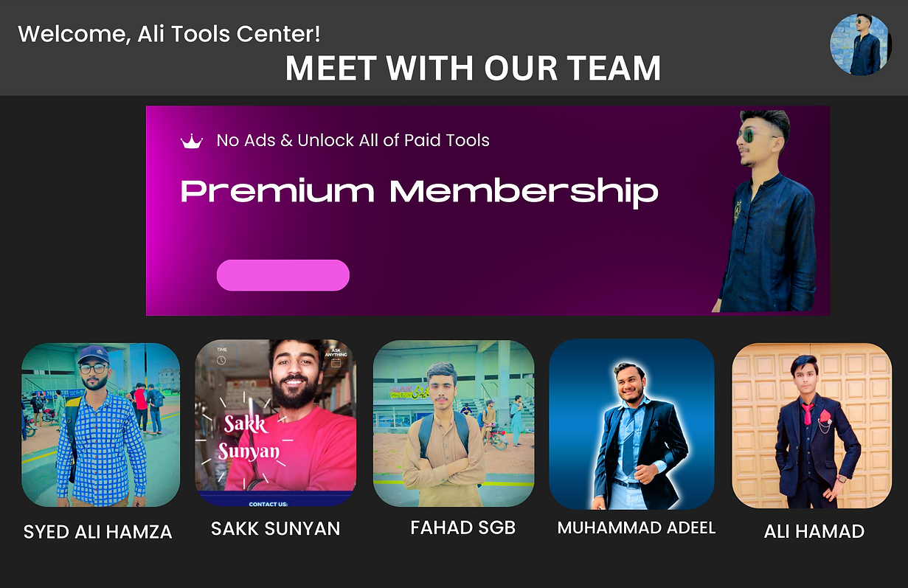Click the MEET WITH OUR TEAM heading

pyautogui.click(x=473, y=69)
